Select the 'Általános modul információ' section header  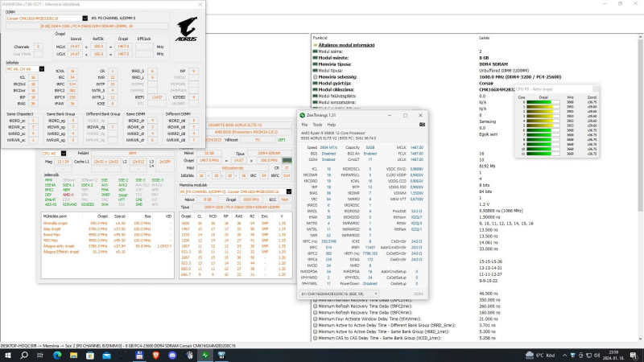(x=346, y=45)
